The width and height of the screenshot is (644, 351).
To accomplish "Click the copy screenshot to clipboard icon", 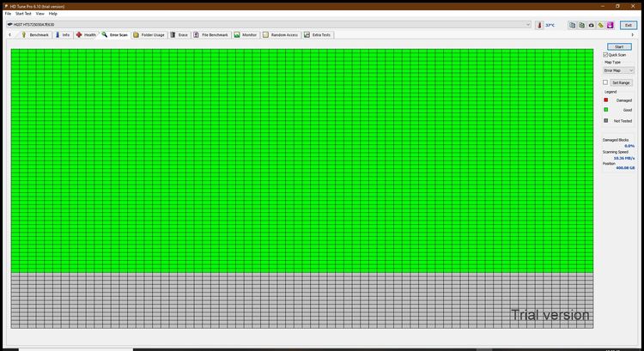I will click(x=581, y=25).
